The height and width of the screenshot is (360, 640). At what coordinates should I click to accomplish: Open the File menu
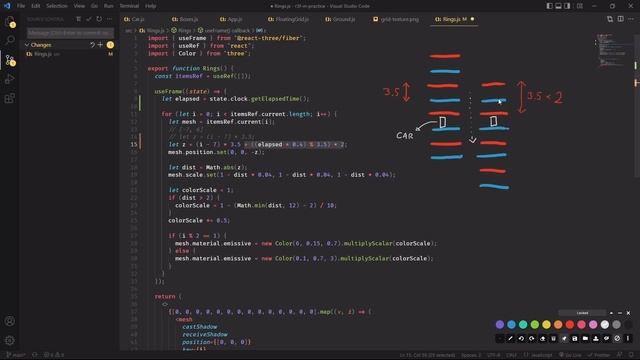(21, 6)
